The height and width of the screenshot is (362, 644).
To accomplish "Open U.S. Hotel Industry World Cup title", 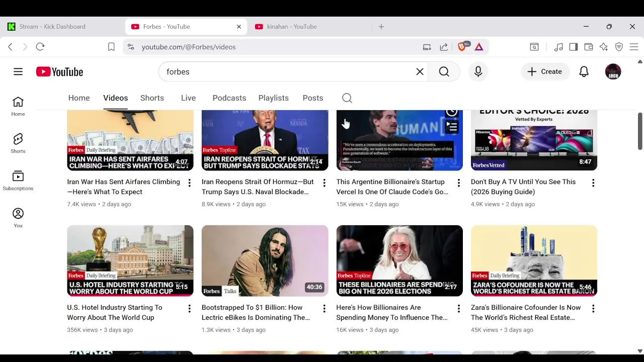I will [115, 312].
